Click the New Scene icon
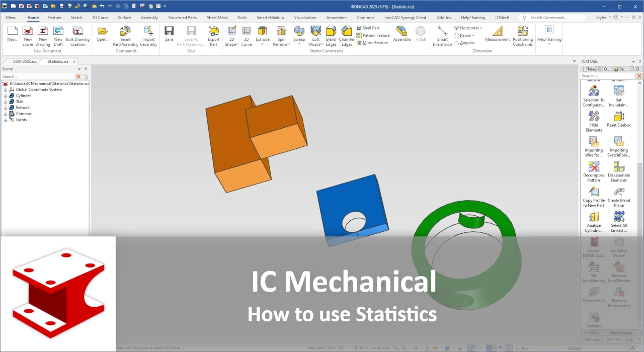 tap(28, 31)
